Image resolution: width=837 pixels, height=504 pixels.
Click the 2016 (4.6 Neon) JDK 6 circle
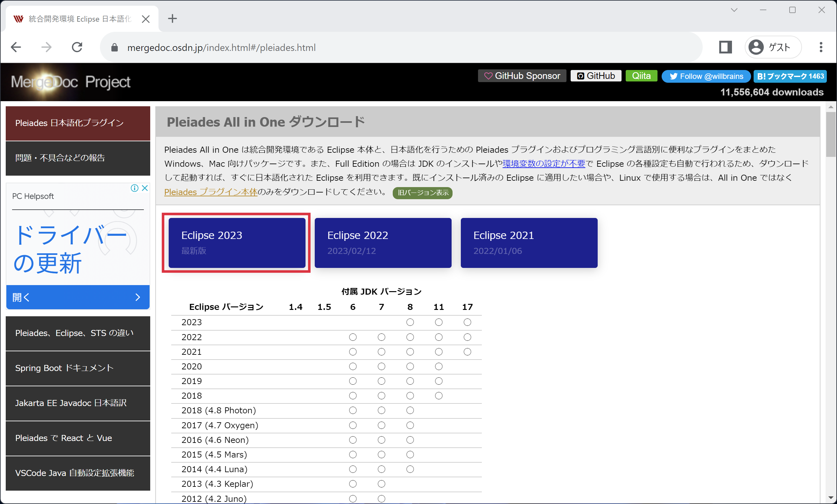(353, 440)
